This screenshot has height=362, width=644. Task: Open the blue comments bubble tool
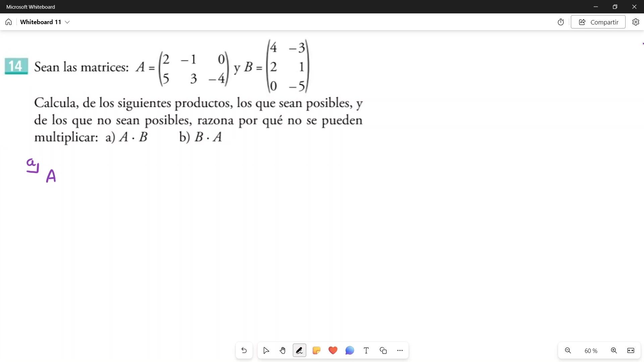click(x=350, y=351)
